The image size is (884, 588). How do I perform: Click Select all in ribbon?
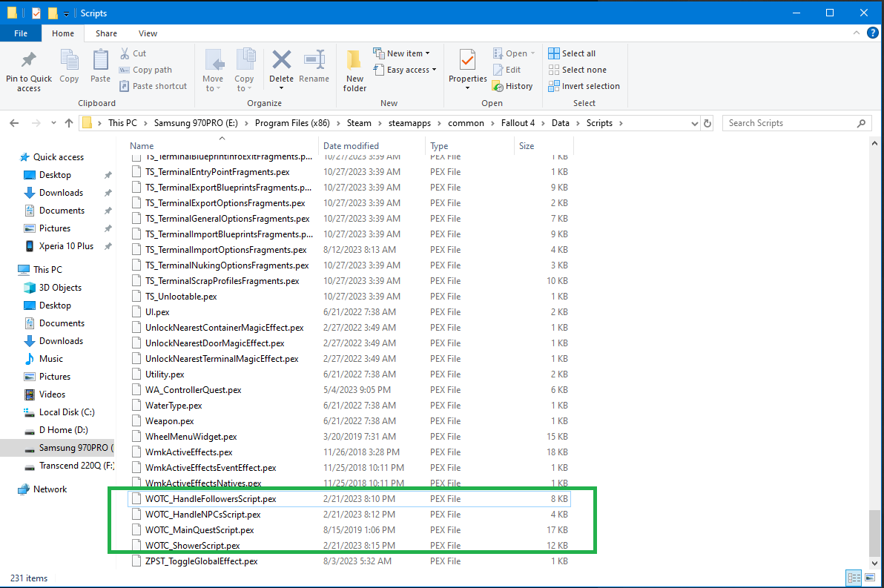572,53
